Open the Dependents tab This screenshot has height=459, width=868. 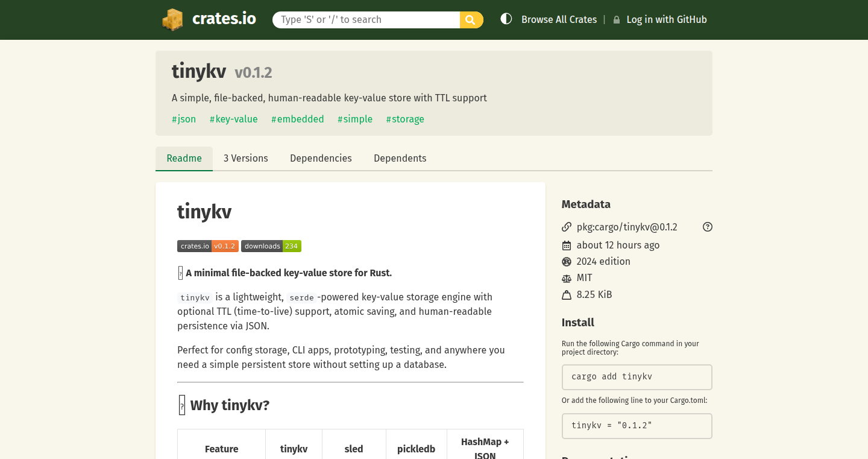pos(400,159)
